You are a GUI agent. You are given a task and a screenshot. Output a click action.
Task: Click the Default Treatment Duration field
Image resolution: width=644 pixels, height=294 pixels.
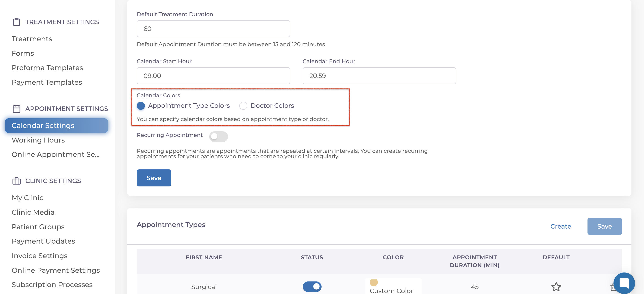[x=213, y=29]
